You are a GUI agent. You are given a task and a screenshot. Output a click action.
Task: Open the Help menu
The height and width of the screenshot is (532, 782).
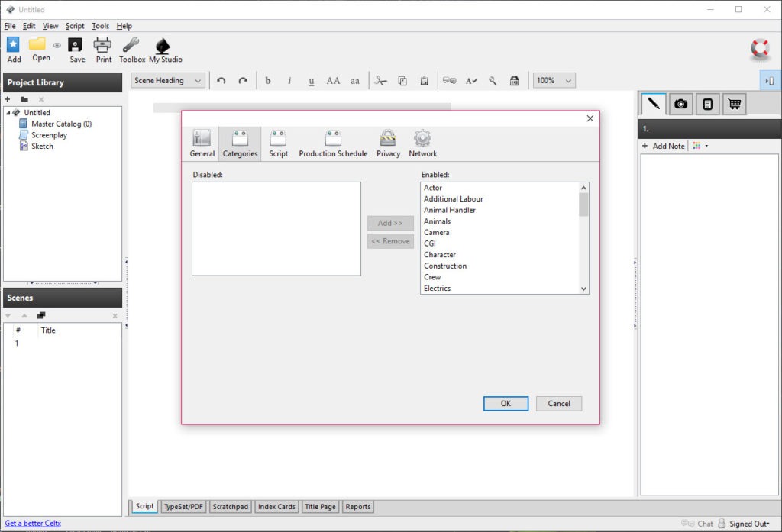pyautogui.click(x=124, y=26)
